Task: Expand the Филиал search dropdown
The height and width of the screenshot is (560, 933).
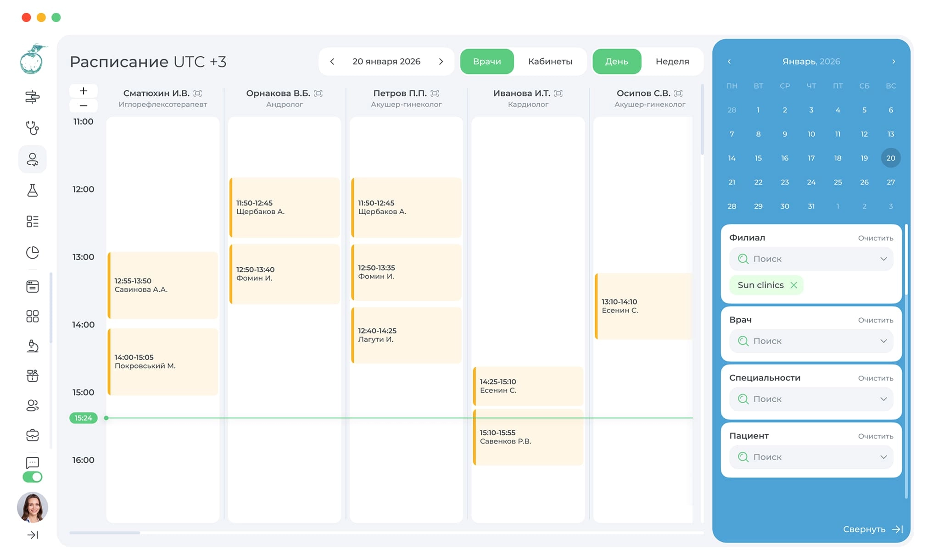Action: 883,259
